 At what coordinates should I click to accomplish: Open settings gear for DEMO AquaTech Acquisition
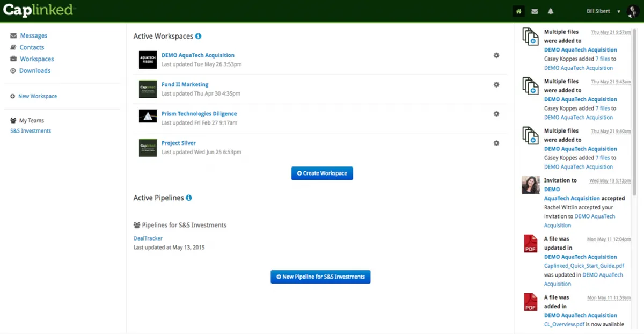tap(496, 55)
